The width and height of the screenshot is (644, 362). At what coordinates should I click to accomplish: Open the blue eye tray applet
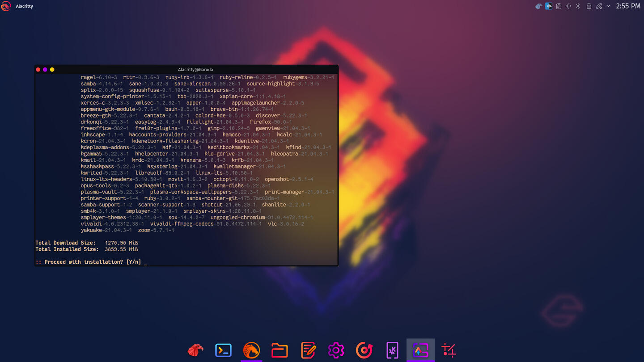coord(549,6)
